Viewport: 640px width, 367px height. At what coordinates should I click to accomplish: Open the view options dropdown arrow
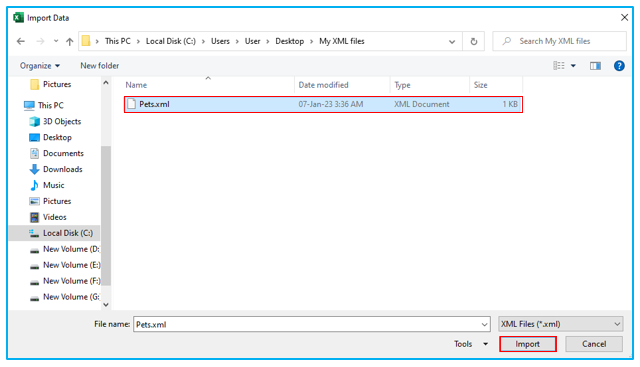click(x=573, y=66)
